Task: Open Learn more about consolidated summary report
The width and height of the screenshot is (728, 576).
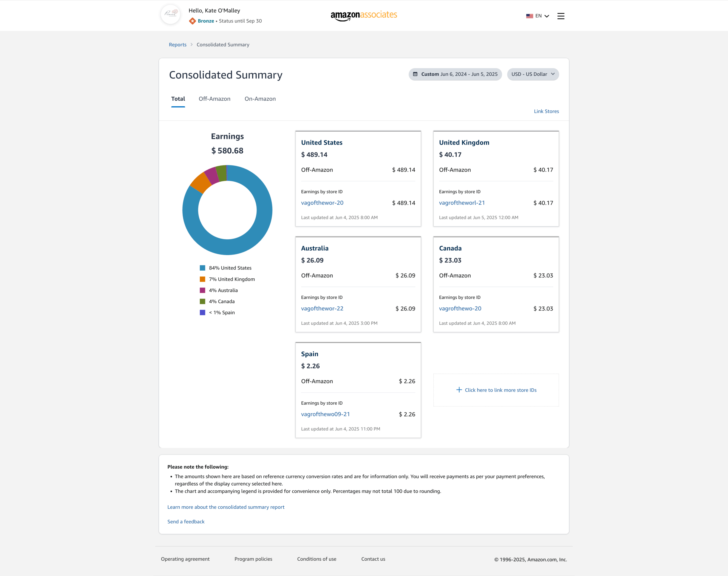Action: [226, 507]
